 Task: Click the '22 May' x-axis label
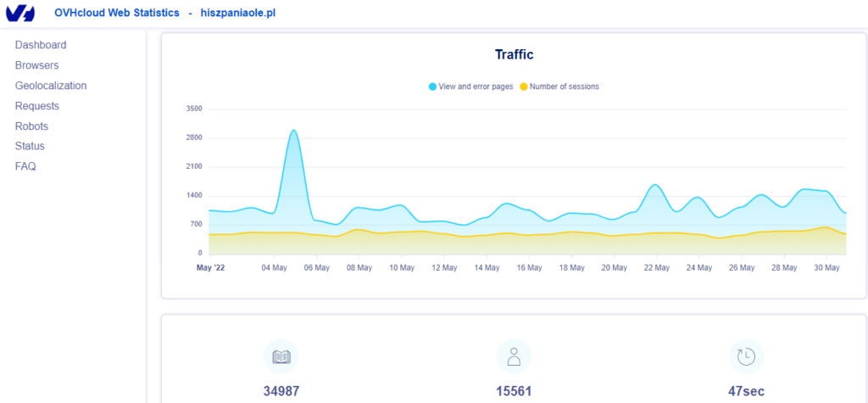tap(656, 267)
